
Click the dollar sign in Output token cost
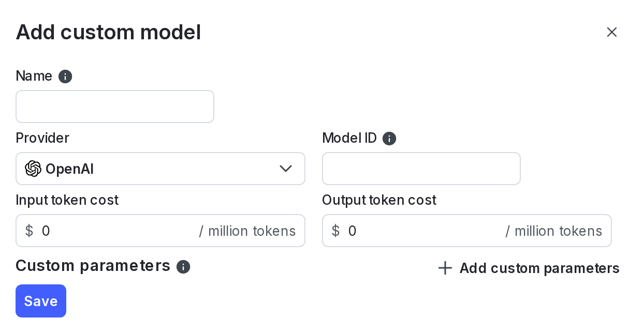[335, 231]
